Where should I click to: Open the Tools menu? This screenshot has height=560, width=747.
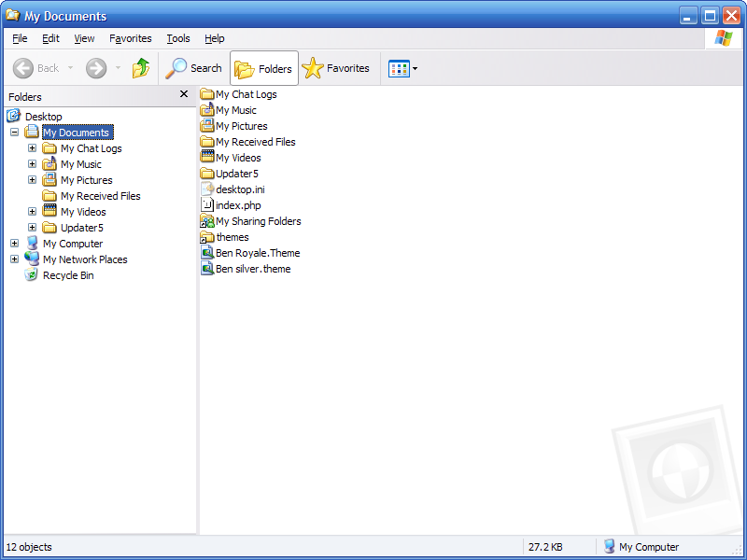click(177, 38)
